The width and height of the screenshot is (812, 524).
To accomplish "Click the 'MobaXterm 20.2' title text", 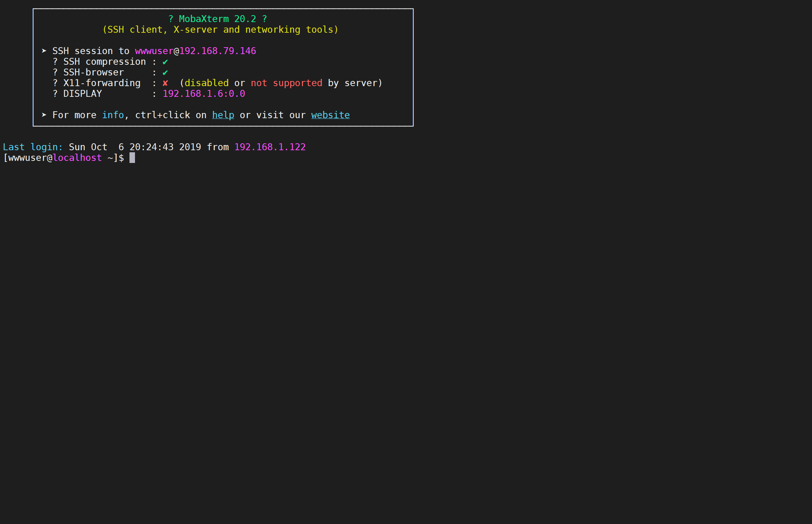I will (x=218, y=19).
